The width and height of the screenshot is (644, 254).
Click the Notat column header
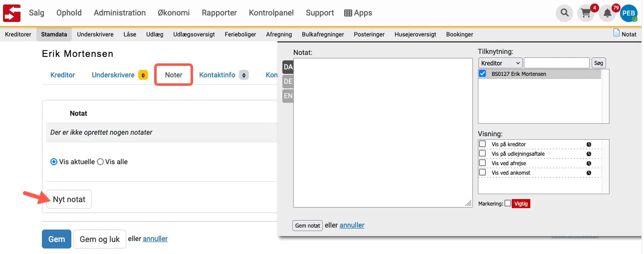point(78,113)
